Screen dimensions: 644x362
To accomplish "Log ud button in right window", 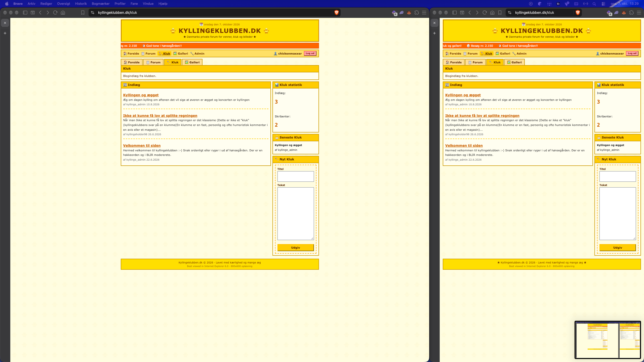I will point(632,53).
